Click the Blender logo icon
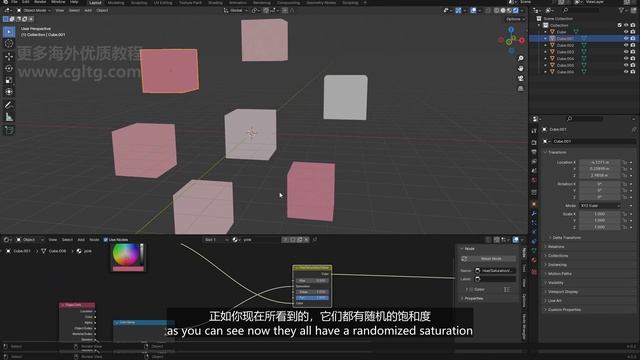Image resolution: width=640 pixels, height=360 pixels. (x=5, y=2)
